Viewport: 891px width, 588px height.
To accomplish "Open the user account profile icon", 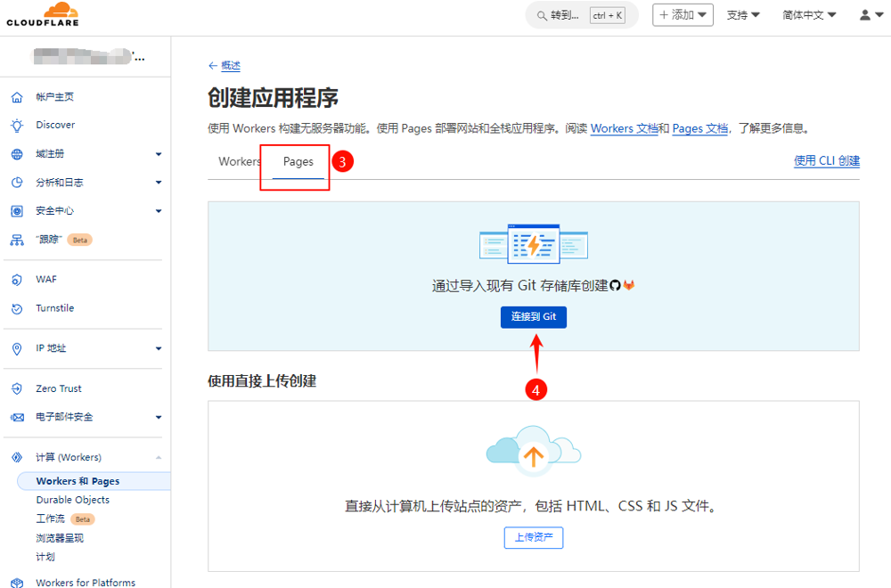I will [870, 15].
